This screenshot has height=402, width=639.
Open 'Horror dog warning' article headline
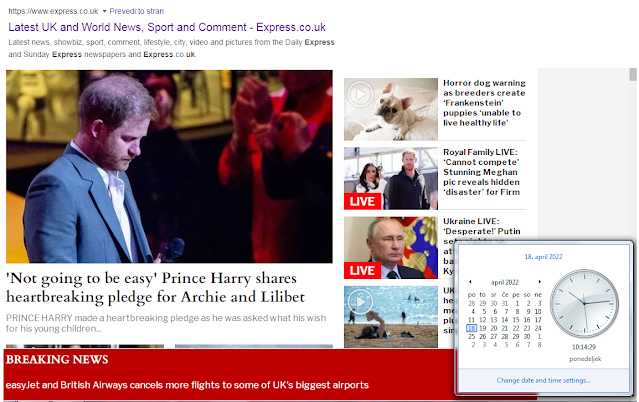pyautogui.click(x=484, y=103)
